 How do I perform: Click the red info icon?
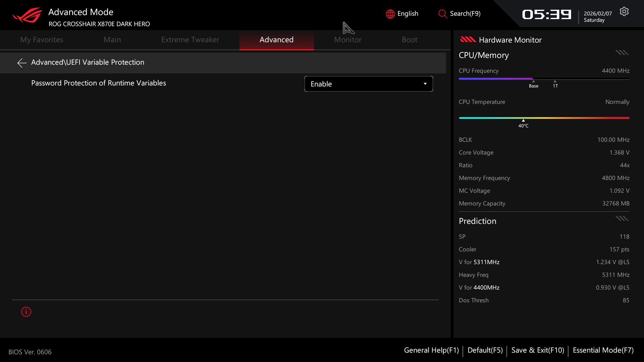[x=26, y=312]
